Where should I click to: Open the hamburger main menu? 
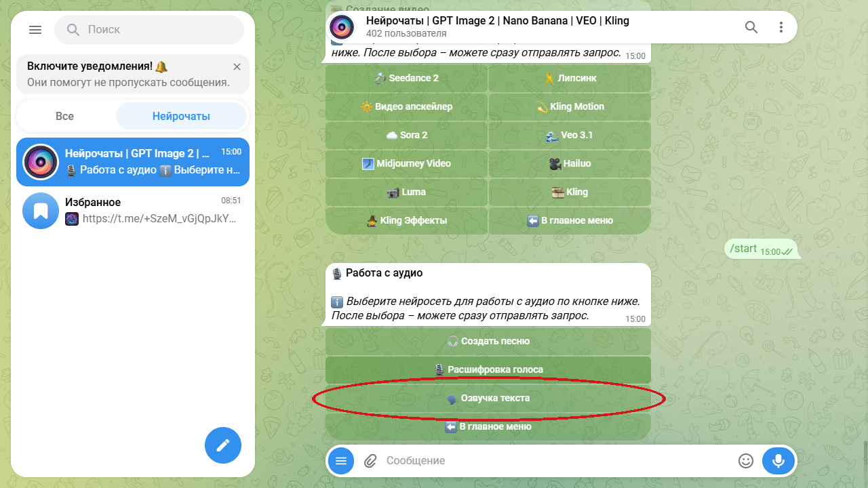click(35, 30)
